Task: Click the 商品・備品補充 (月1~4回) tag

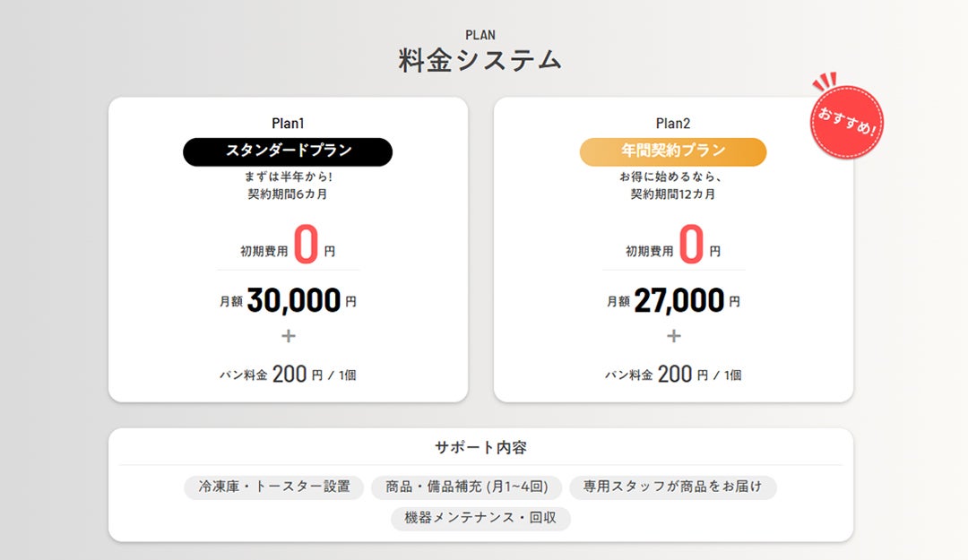Action: tap(466, 487)
